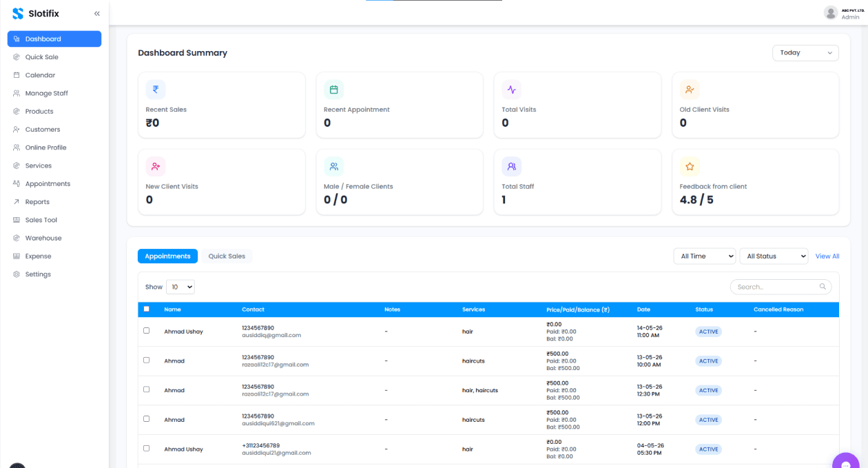Open the All Time filter dropdown
This screenshot has width=868, height=468.
tap(705, 256)
